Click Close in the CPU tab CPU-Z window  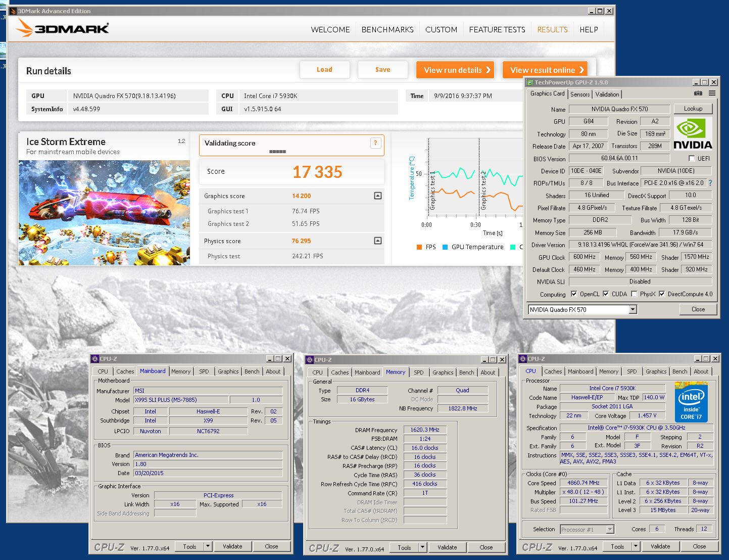coord(699,546)
